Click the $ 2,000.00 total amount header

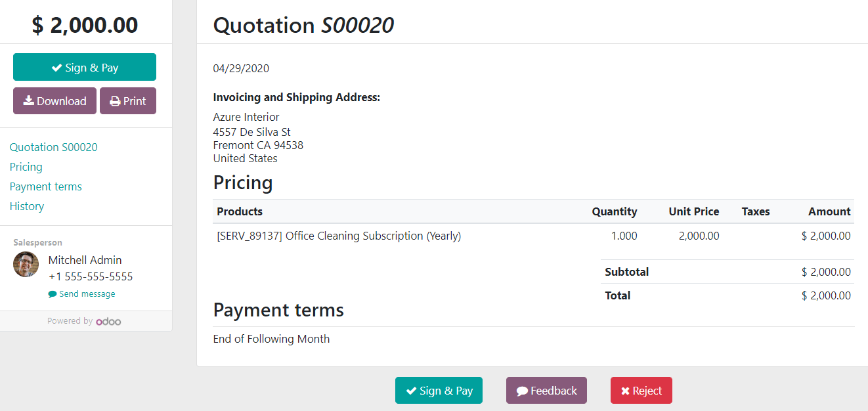[x=84, y=24]
